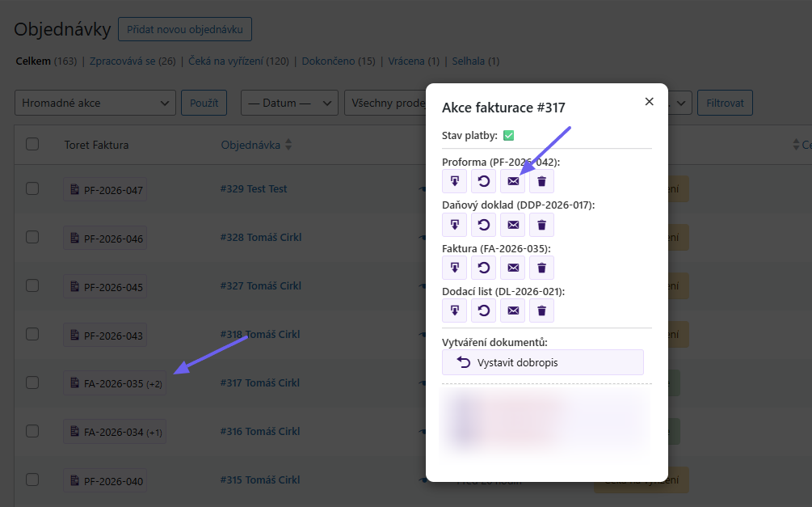Download the Faktura FA-2026-035 file
Viewport: 812px width, 507px height.
click(455, 268)
